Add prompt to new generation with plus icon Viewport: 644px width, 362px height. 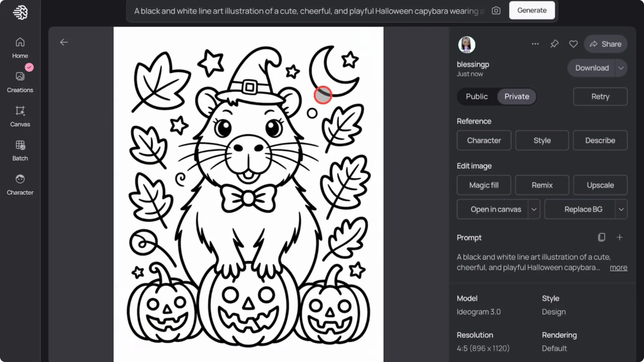620,237
